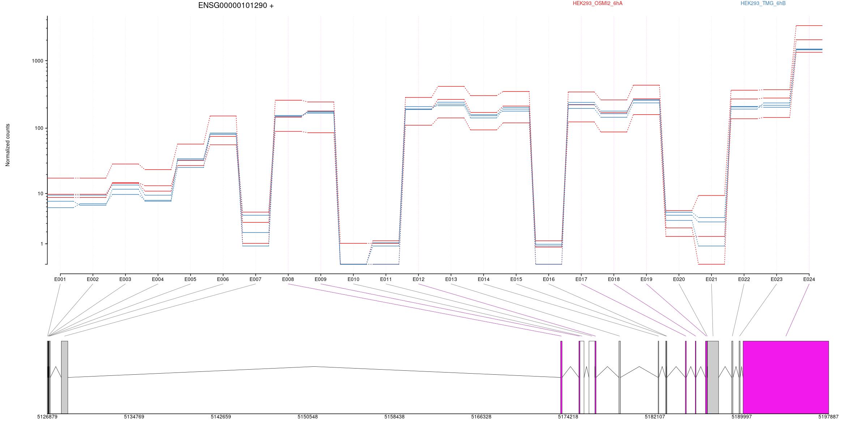Click the gray exon block near 5126879 start
Image resolution: width=868 pixels, height=434 pixels.
64,377
